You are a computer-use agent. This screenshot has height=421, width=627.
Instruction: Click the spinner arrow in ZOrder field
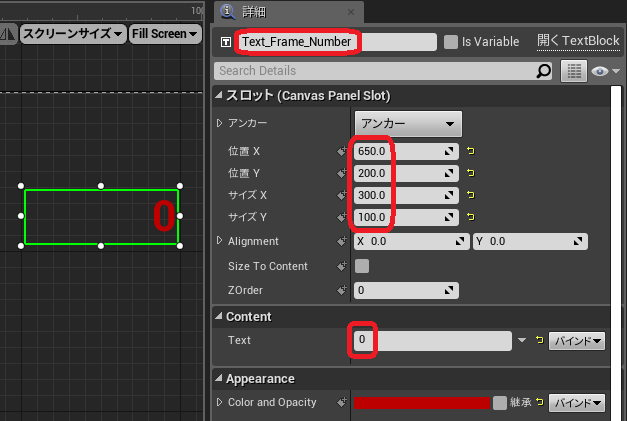coord(449,290)
